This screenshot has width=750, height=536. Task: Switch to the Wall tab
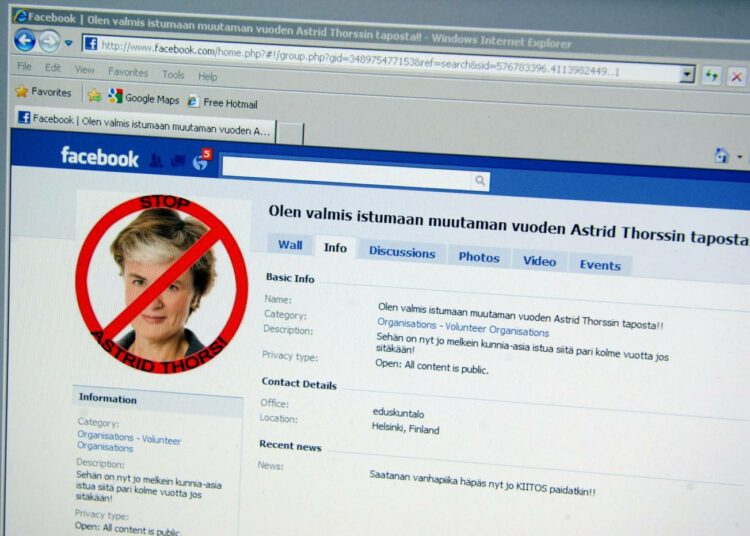[290, 245]
